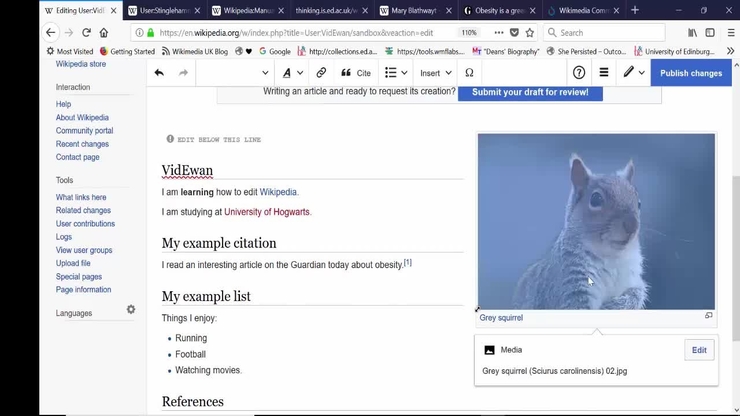The image size is (740, 416).
Task: Open the editor help question-mark icon
Action: coord(579,73)
